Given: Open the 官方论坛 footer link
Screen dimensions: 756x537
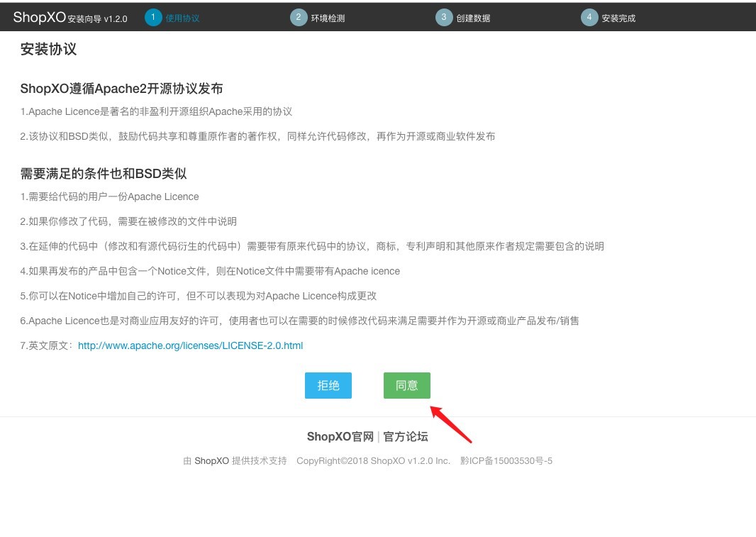Looking at the screenshot, I should click(406, 437).
